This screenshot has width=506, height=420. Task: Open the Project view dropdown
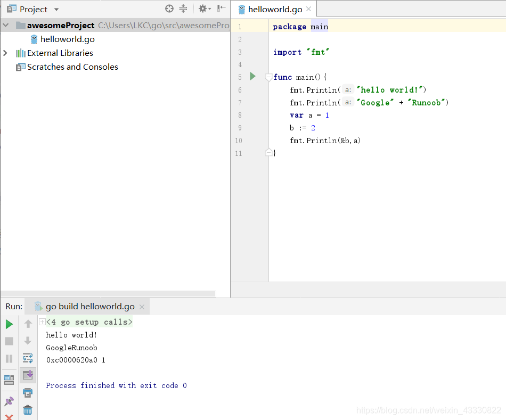pos(33,9)
